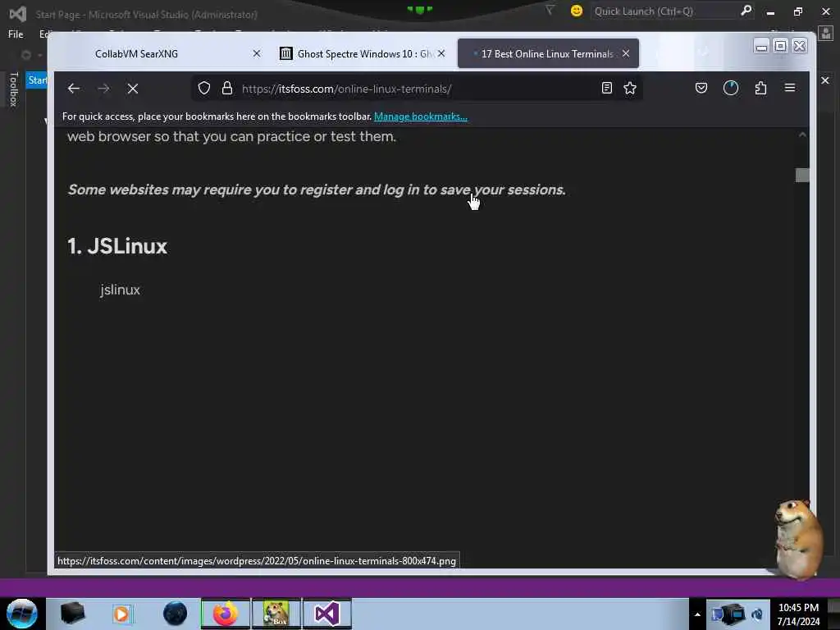Click the padlock site security icon

(x=227, y=89)
